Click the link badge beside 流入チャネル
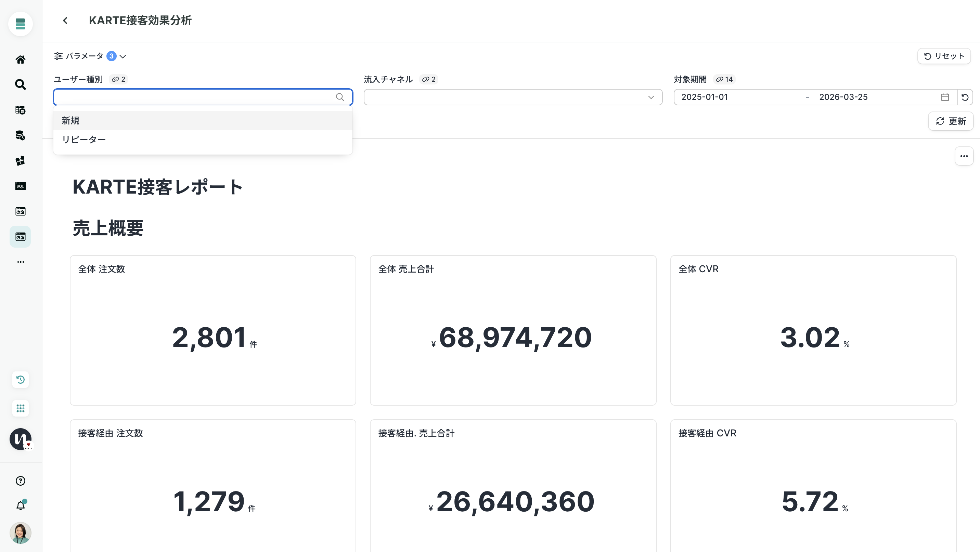980x552 pixels. click(429, 79)
